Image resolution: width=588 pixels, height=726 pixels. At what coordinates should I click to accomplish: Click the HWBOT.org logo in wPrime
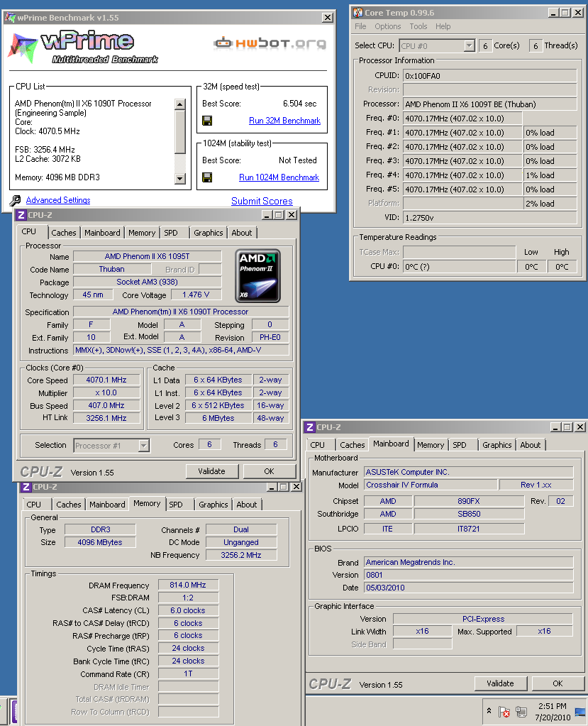coord(270,43)
